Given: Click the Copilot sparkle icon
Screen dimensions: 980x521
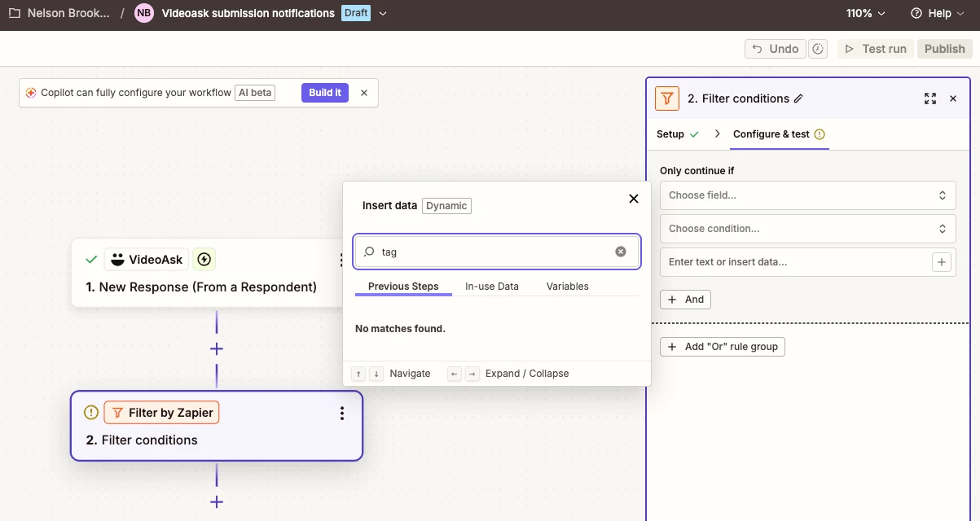Looking at the screenshot, I should (31, 93).
